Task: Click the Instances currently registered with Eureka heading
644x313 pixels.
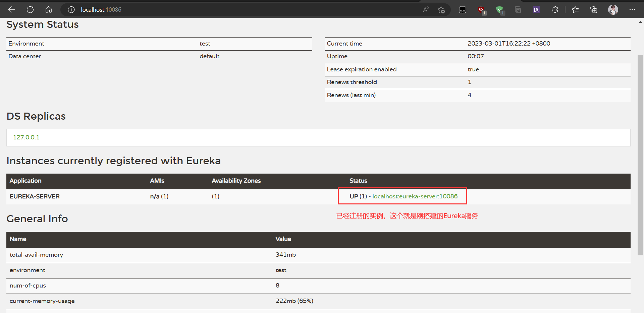Action: 113,161
